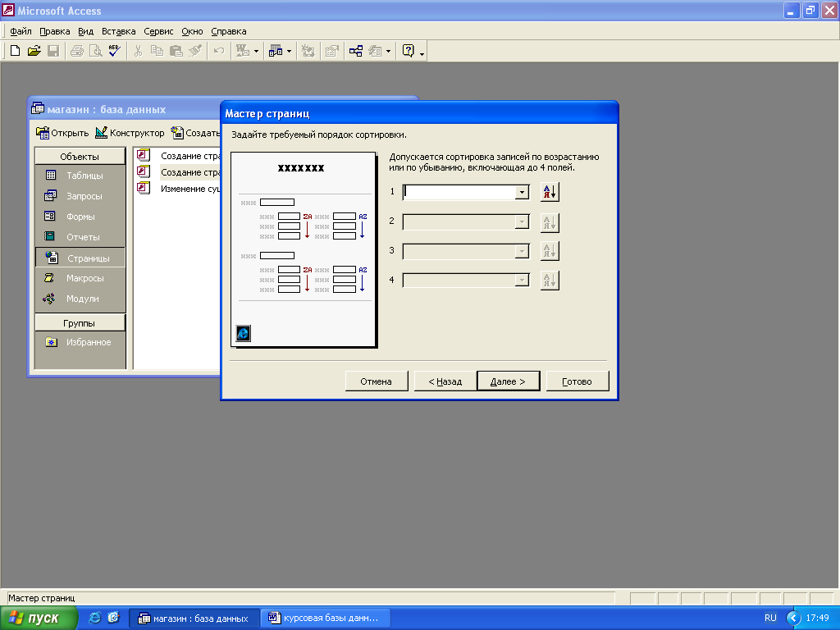The height and width of the screenshot is (630, 840).
Task: Expand the OfficeLinks toolbar dropdown arrow
Action: point(256,51)
